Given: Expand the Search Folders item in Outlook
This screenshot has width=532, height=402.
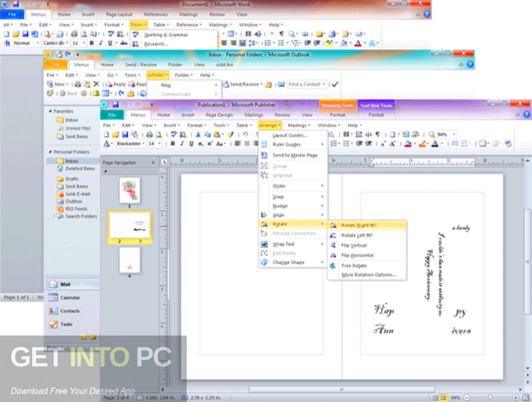Looking at the screenshot, I should pos(54,216).
